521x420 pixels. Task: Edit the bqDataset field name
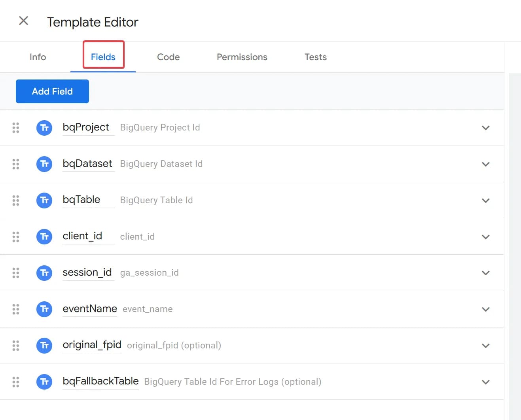(89, 164)
